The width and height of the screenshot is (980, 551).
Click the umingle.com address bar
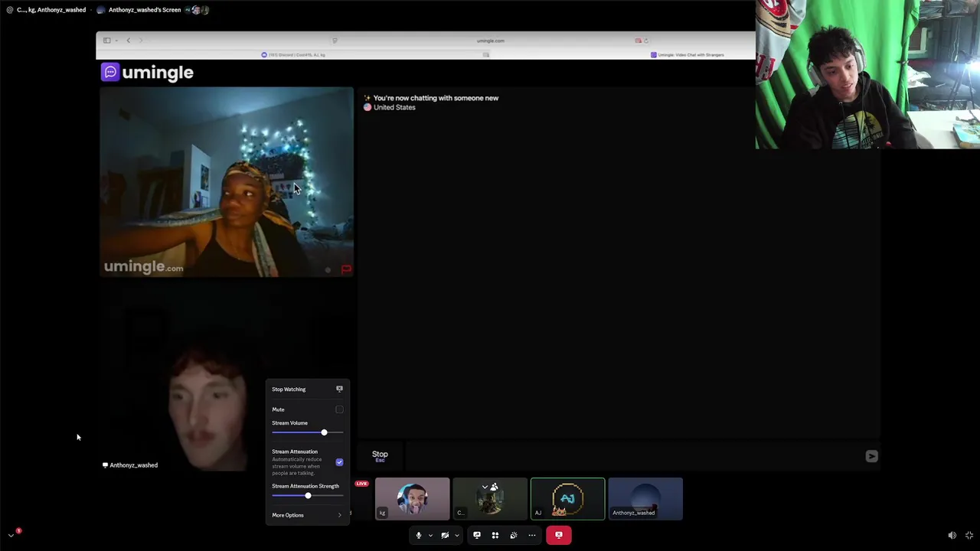tap(490, 41)
